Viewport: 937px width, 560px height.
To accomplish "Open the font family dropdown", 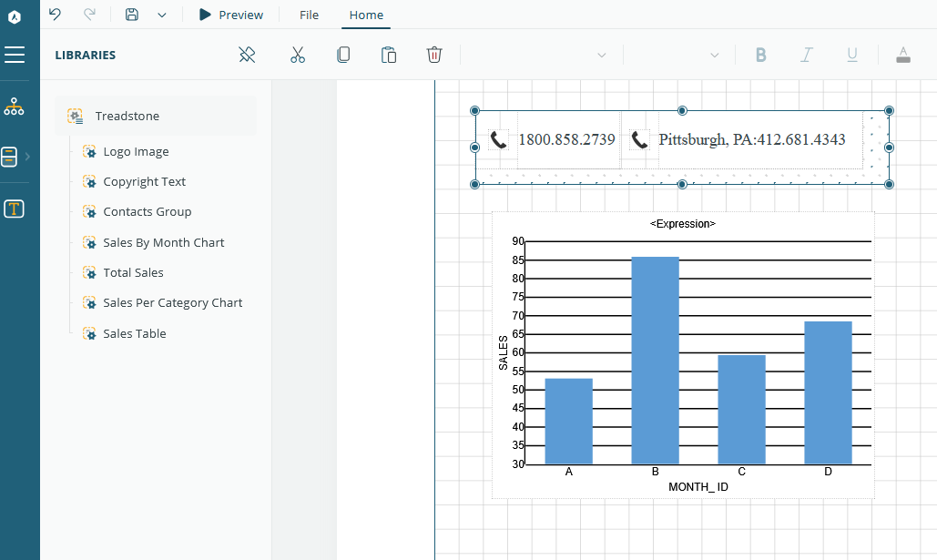I will coord(542,55).
